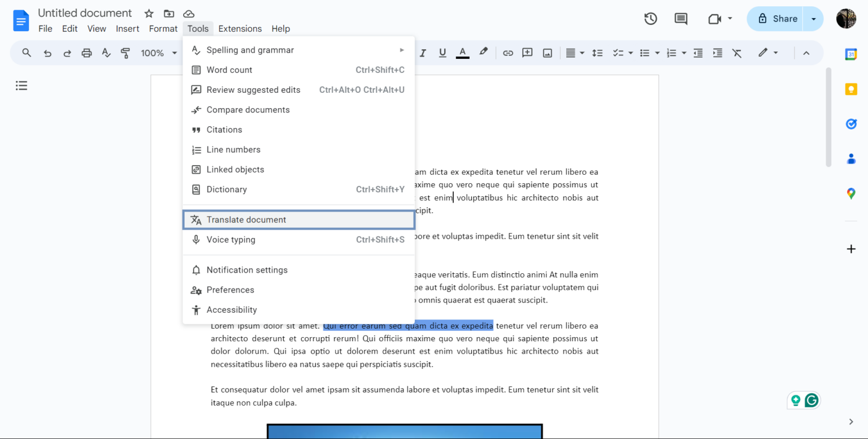Clear formatting using the toolbar icon

pos(737,53)
